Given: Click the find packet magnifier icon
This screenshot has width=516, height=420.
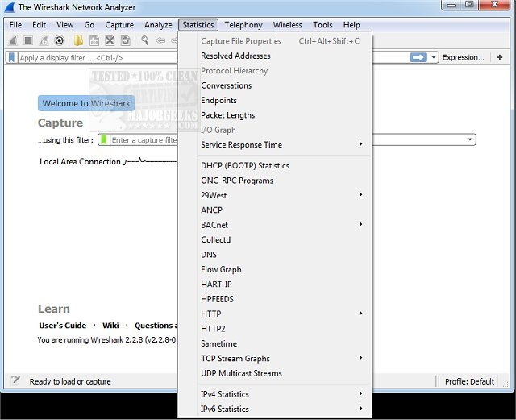Looking at the screenshot, I should [x=144, y=40].
